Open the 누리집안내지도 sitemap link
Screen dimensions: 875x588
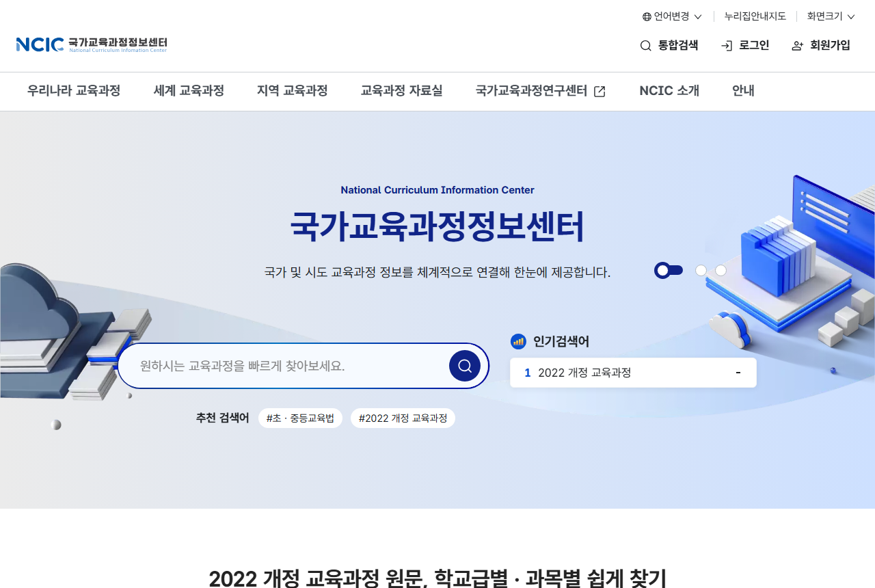click(755, 16)
